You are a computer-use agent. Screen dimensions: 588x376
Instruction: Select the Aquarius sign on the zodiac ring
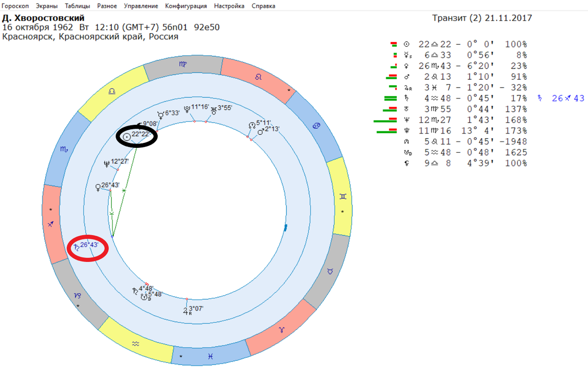point(136,344)
